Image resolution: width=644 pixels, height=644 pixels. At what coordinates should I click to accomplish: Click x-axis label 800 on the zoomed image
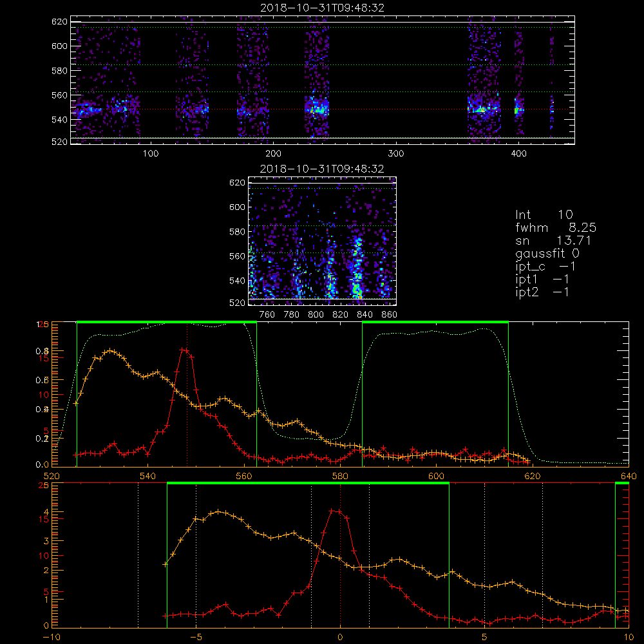(x=316, y=315)
